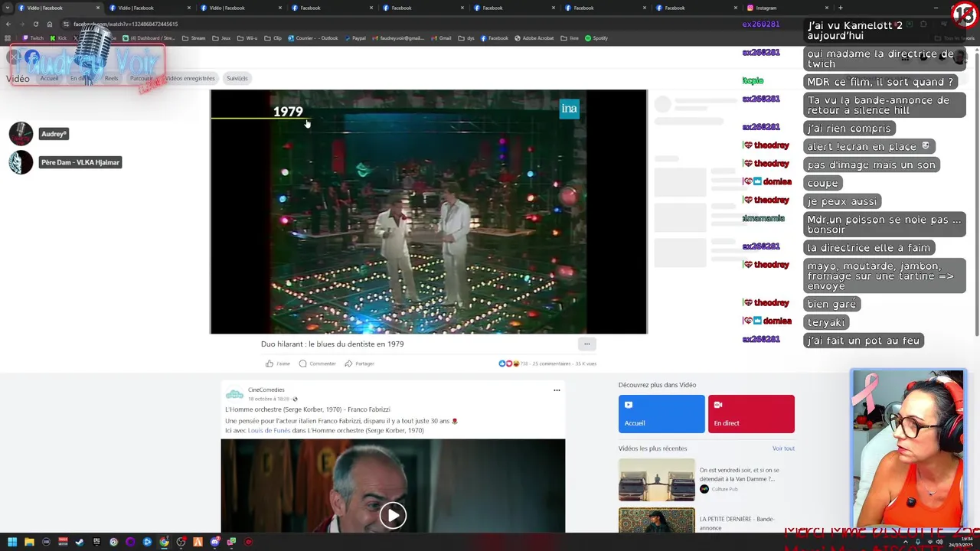Select the Parcourir tab
Image resolution: width=980 pixels, height=551 pixels.
pyautogui.click(x=141, y=78)
